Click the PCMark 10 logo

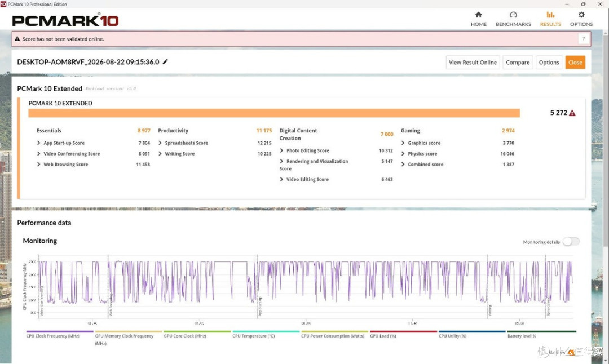click(65, 20)
